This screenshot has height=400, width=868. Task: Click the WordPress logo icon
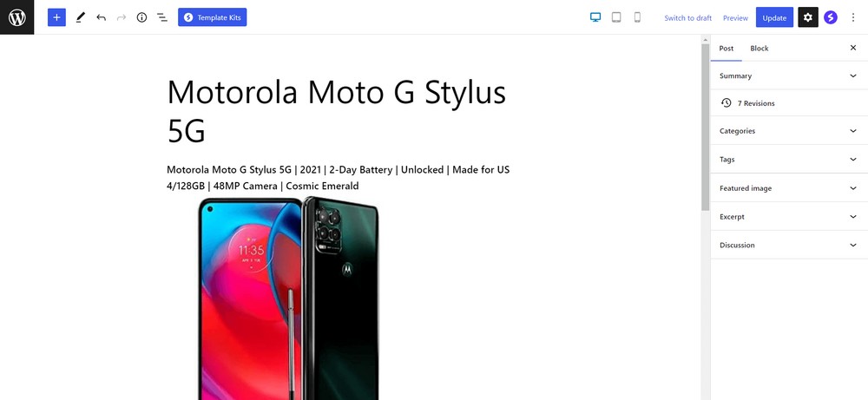coord(17,17)
